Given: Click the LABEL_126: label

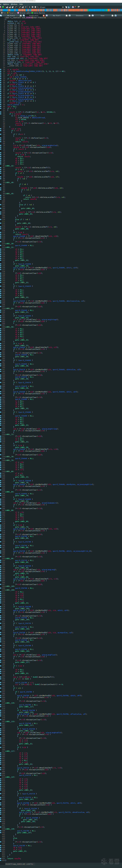Looking at the screenshot, I should pos(10,703).
